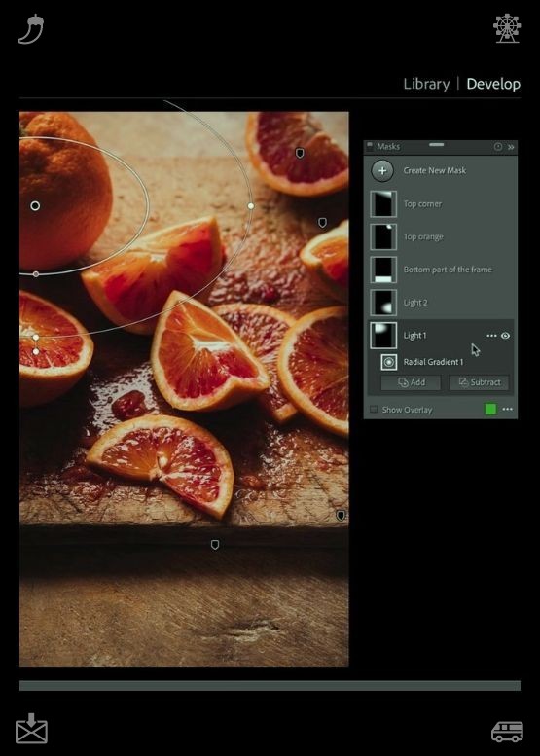The image size is (540, 756).
Task: Click circular icon in Masks panel header
Action: pos(498,146)
